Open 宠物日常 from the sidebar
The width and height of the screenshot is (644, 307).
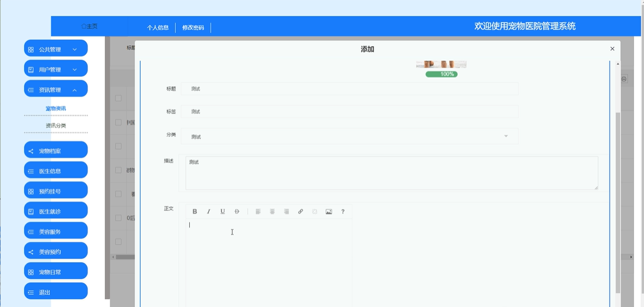click(56, 272)
